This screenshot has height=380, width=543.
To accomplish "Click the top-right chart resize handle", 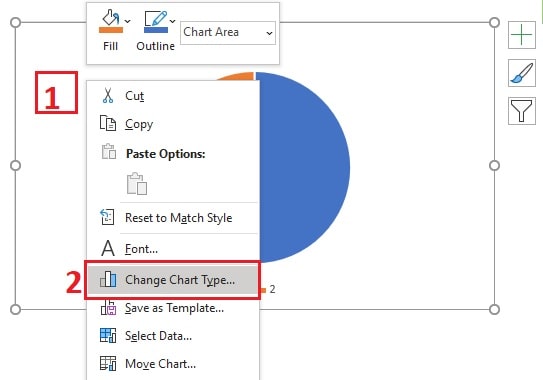I will [x=494, y=23].
